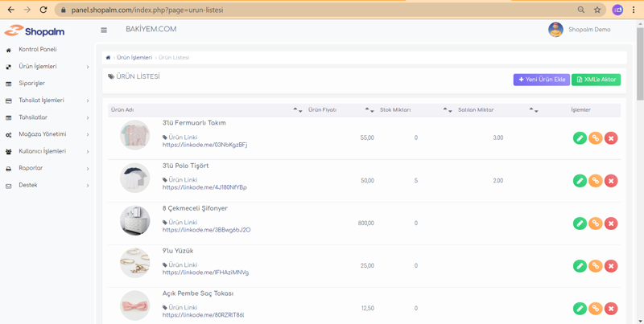
Task: Click orange link icon for Açık Pembe Saç Tokası
Action: (595, 309)
